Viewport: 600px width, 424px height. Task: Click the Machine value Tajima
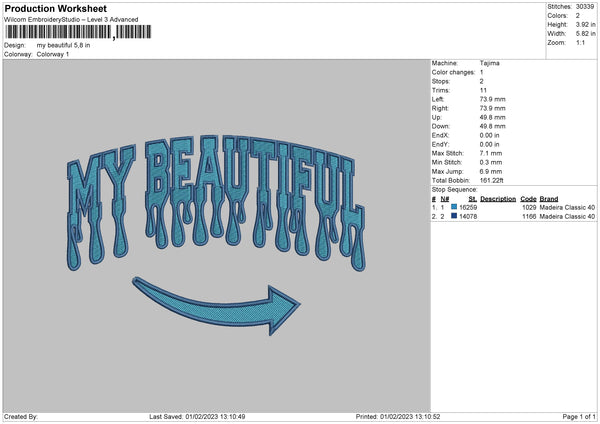(x=491, y=63)
